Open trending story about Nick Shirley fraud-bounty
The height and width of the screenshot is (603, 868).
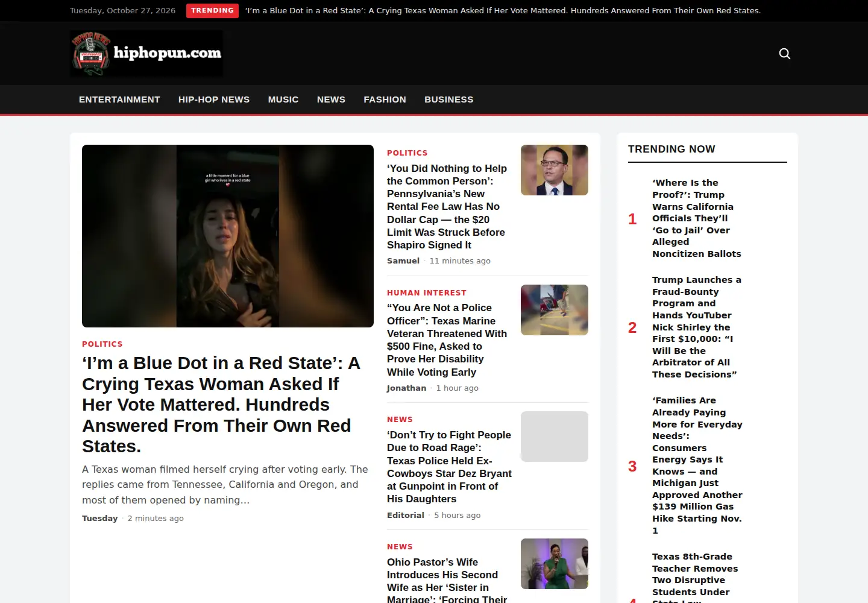tap(697, 327)
